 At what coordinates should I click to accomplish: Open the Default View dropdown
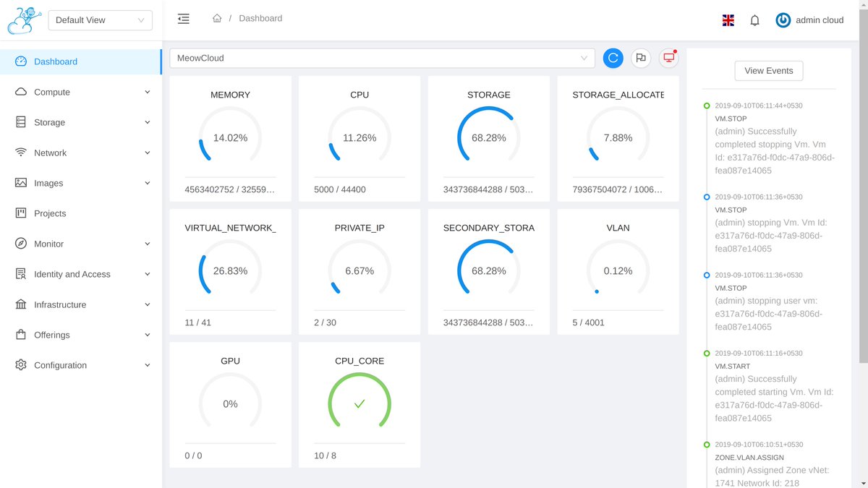[100, 20]
